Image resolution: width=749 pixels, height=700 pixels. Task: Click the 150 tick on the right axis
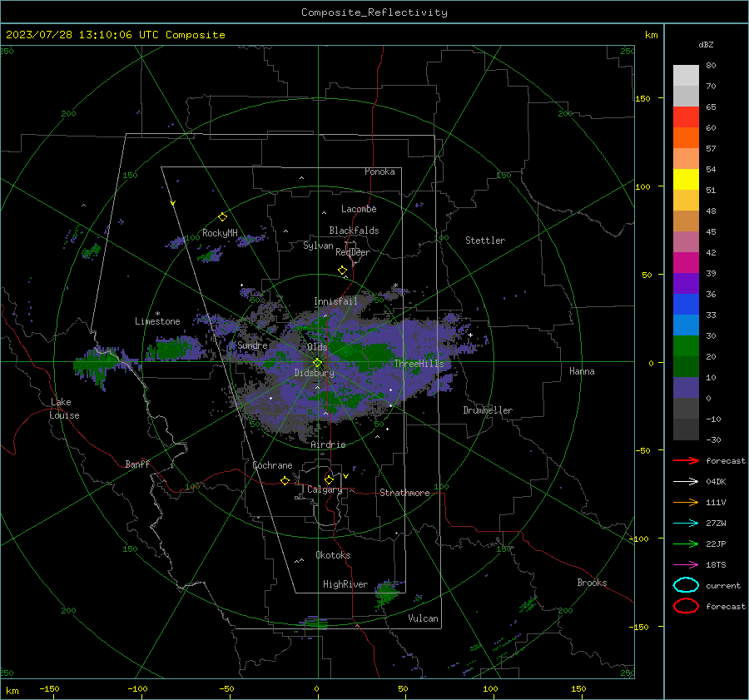[x=642, y=98]
